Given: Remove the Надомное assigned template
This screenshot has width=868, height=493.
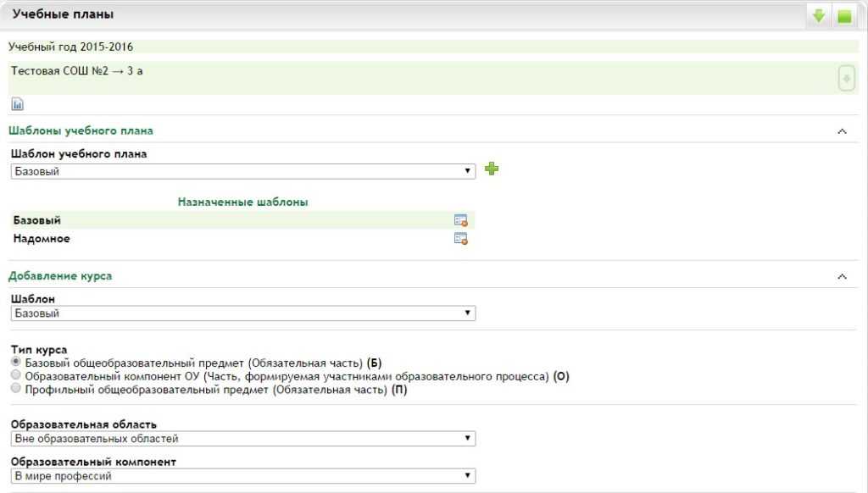Looking at the screenshot, I should point(461,239).
